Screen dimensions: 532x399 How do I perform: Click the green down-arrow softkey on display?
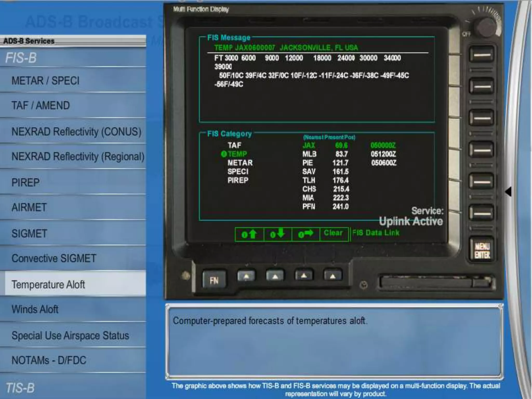[277, 235]
